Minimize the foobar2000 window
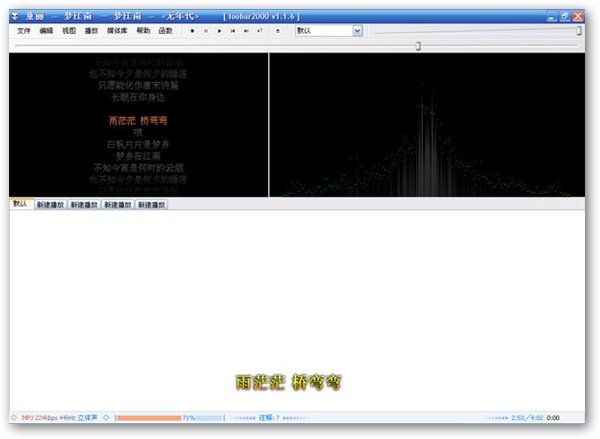Image resolution: width=600 pixels, height=439 pixels. coord(551,16)
